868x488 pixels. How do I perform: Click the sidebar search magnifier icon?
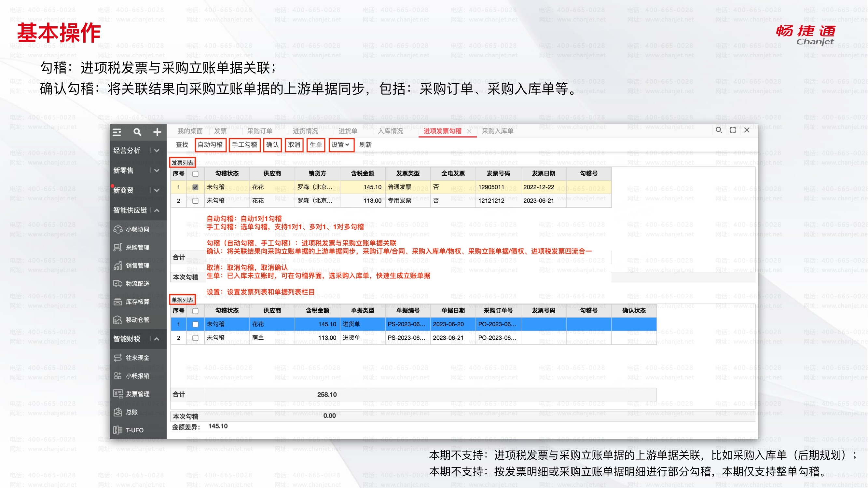click(137, 132)
